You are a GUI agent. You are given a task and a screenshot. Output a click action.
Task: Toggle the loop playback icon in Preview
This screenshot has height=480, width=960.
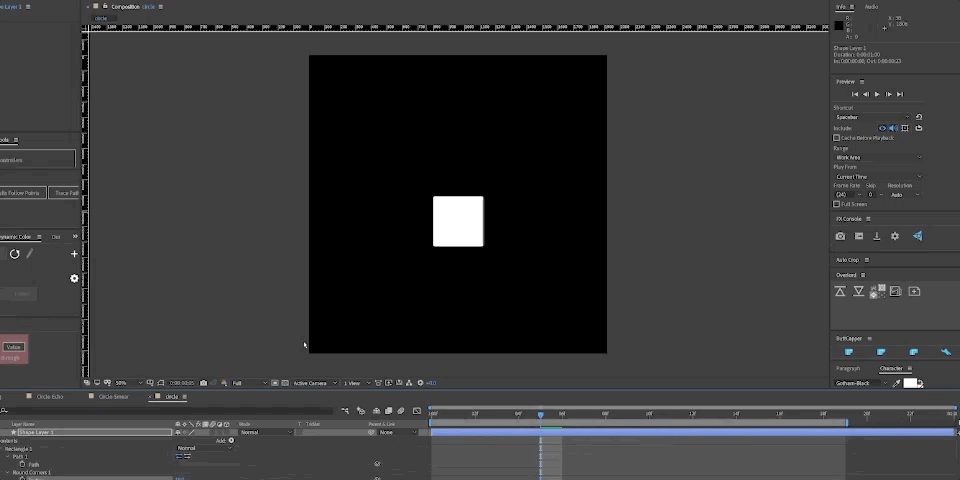(918, 128)
